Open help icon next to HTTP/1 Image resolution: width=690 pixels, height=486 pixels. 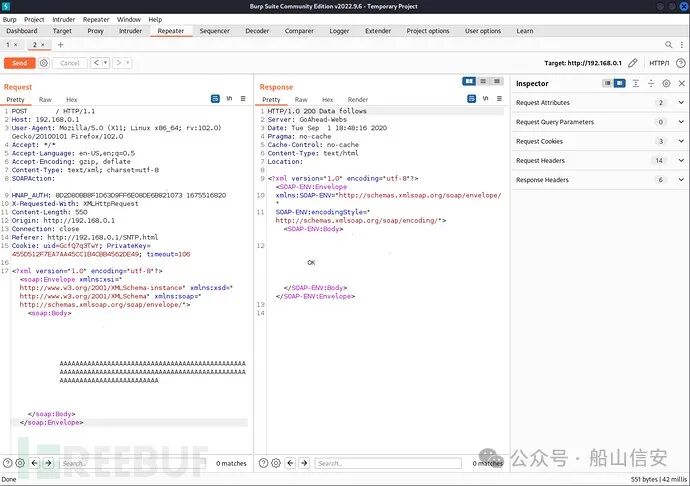[x=680, y=63]
